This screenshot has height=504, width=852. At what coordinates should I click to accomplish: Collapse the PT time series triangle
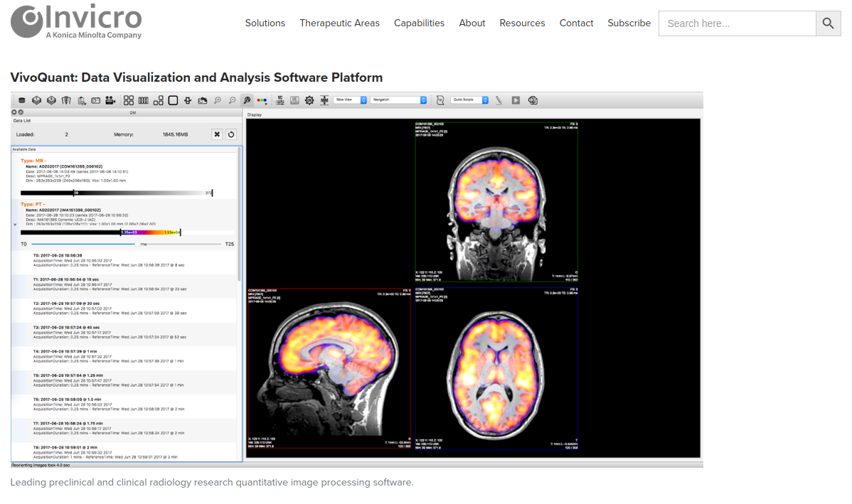(x=15, y=225)
